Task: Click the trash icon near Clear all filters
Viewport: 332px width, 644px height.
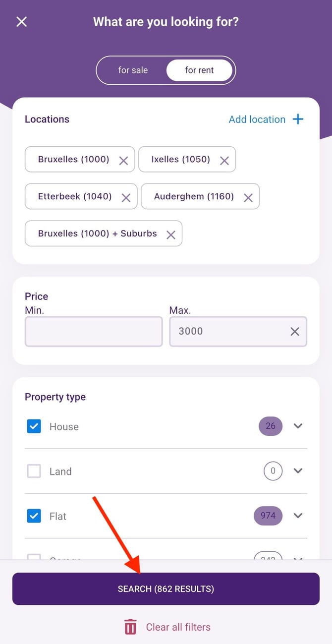Action: 130,626
